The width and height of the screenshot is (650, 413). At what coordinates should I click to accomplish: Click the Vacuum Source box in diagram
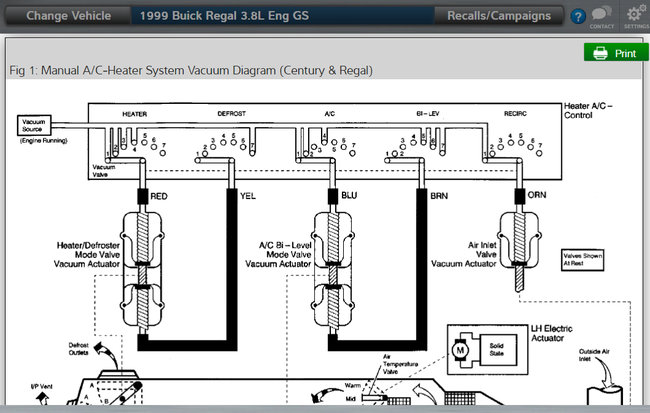[34, 125]
